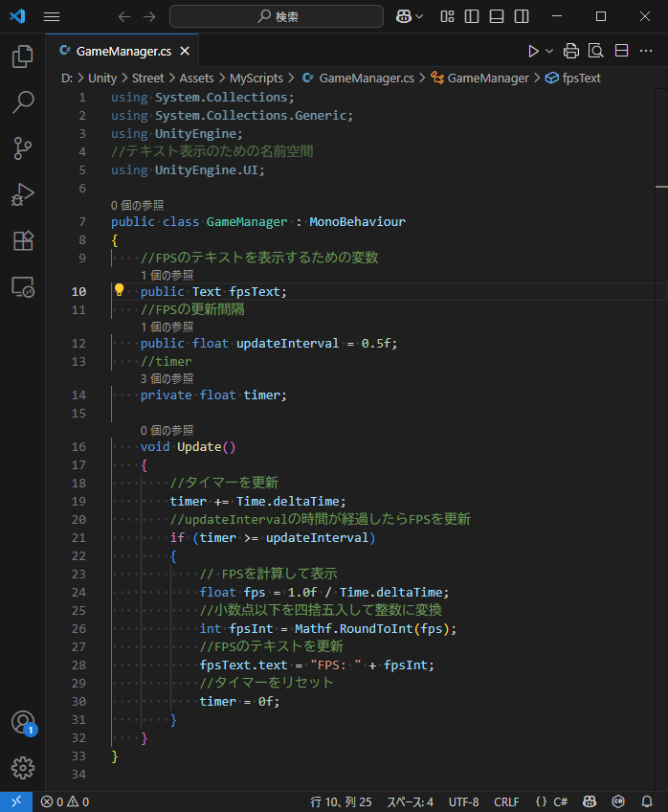Screen dimensions: 668x812
Task: Click the lightbulb code action on line 10
Action: (x=119, y=290)
